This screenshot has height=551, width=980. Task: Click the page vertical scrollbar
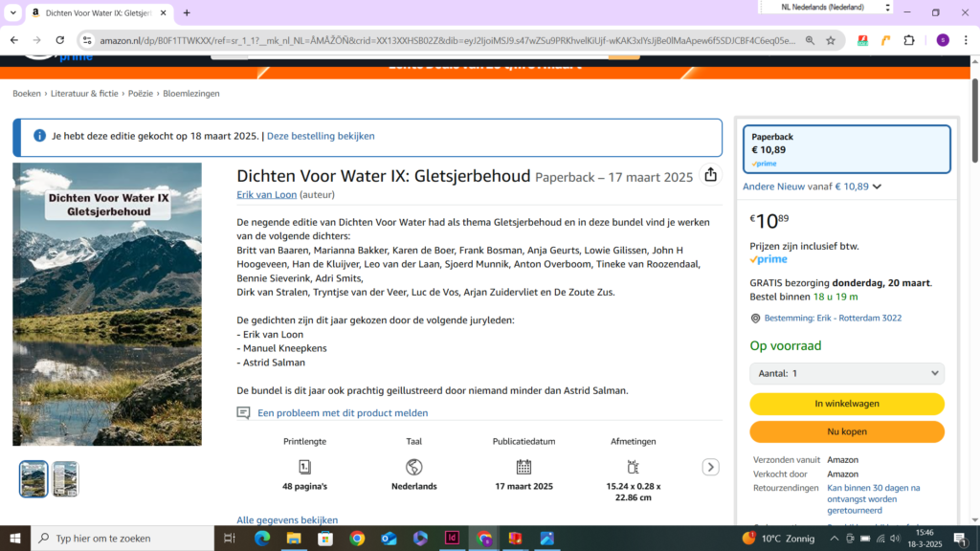(x=975, y=119)
